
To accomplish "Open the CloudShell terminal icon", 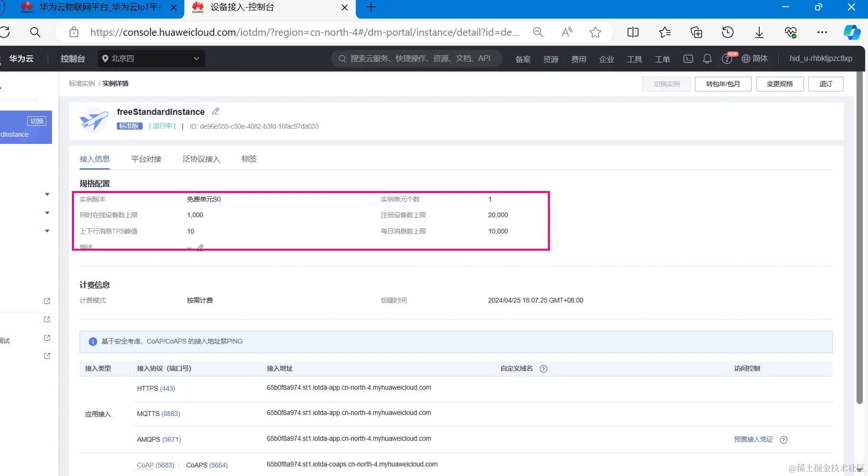I will (688, 59).
